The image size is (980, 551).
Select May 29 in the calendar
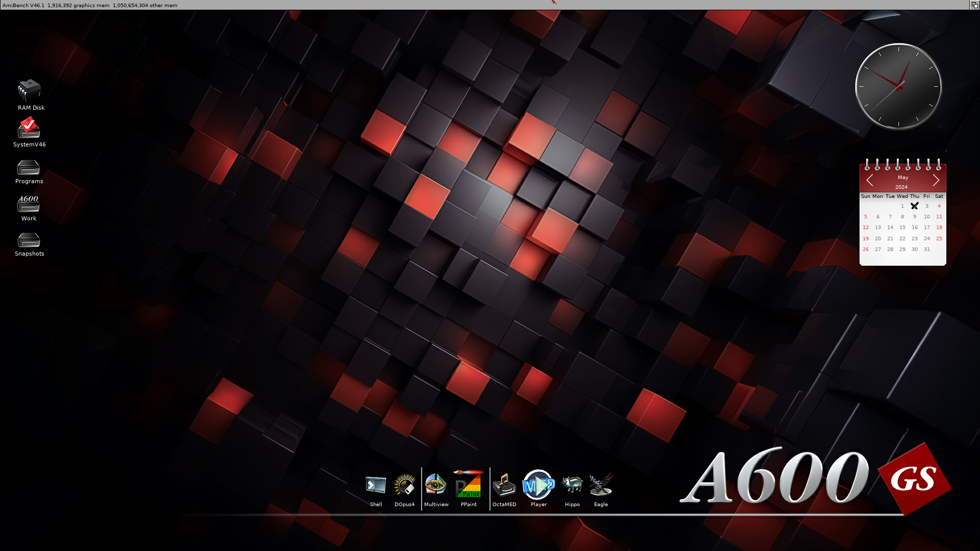902,249
